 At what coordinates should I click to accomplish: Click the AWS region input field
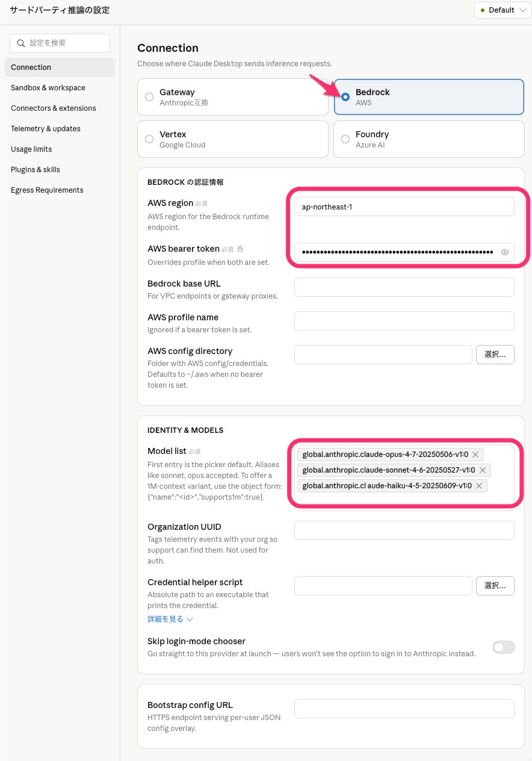(404, 207)
